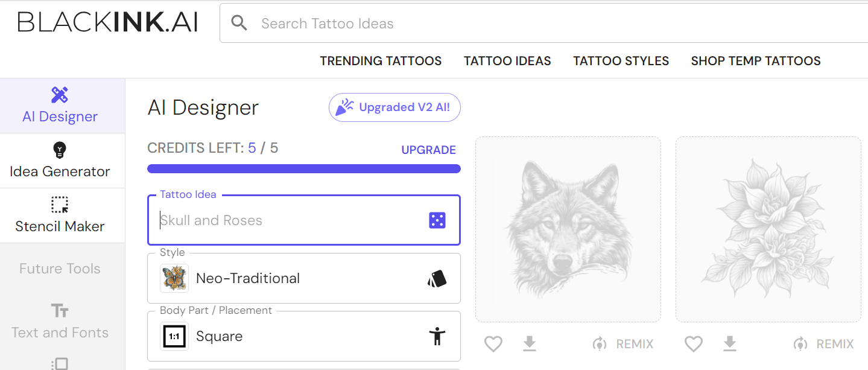Image resolution: width=868 pixels, height=370 pixels.
Task: Roll the dice for a random tattoo idea
Action: [x=437, y=220]
